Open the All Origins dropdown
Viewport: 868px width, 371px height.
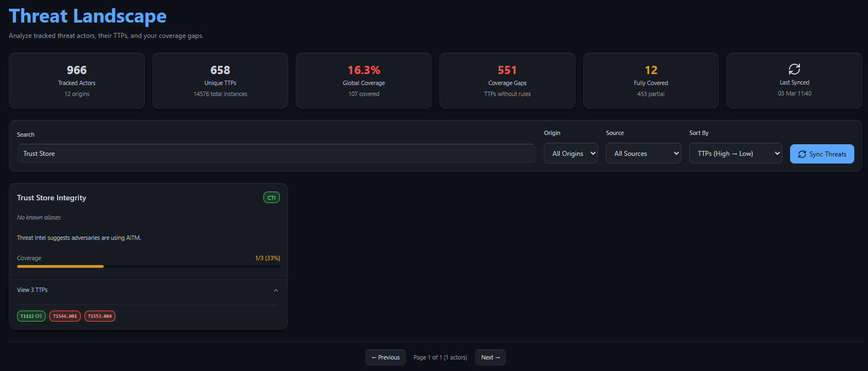tap(571, 154)
